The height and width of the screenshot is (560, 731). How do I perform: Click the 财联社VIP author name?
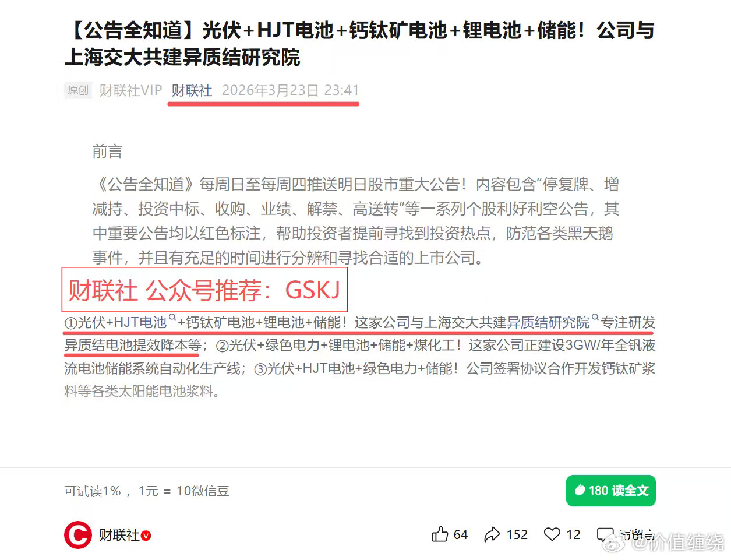click(130, 90)
